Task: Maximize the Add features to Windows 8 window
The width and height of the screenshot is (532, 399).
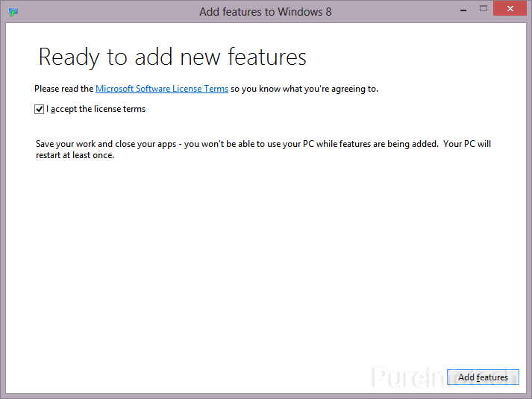Action: 484,9
